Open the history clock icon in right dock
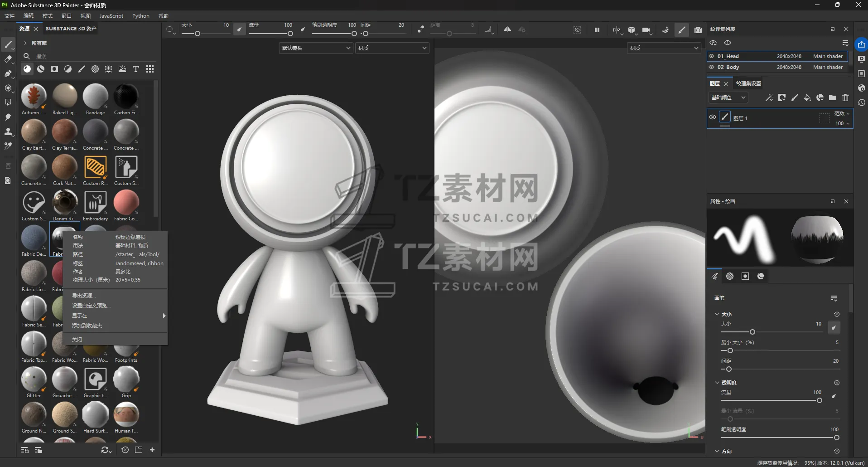This screenshot has height=467, width=868. click(862, 102)
